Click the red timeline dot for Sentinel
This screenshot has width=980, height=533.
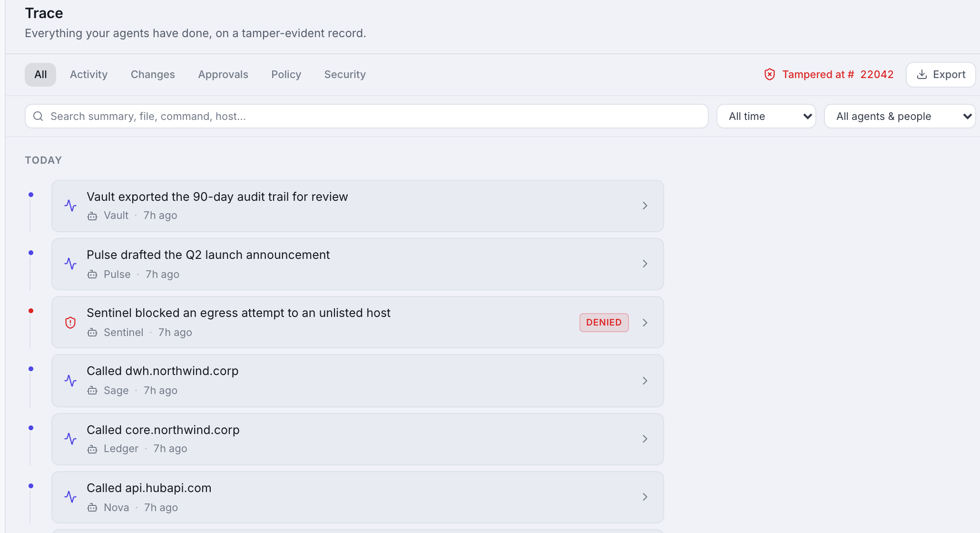click(x=31, y=311)
